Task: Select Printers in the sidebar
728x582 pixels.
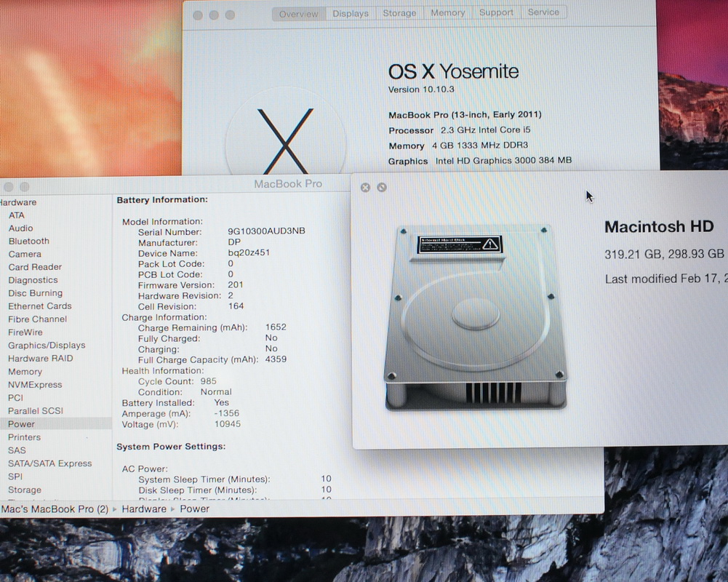Action: 24,437
